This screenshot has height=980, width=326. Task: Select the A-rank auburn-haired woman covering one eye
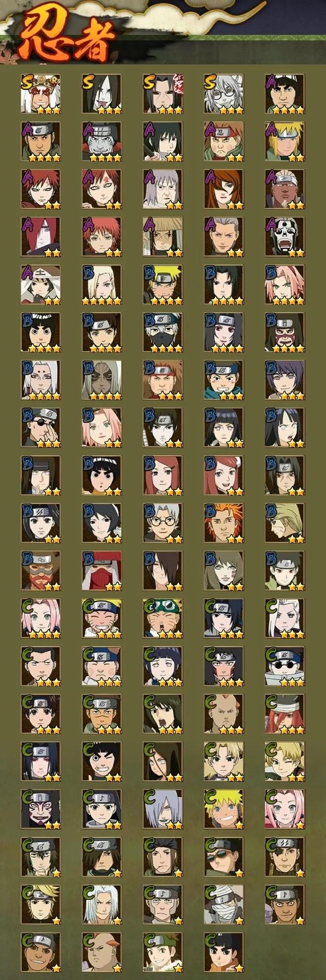coord(224,189)
